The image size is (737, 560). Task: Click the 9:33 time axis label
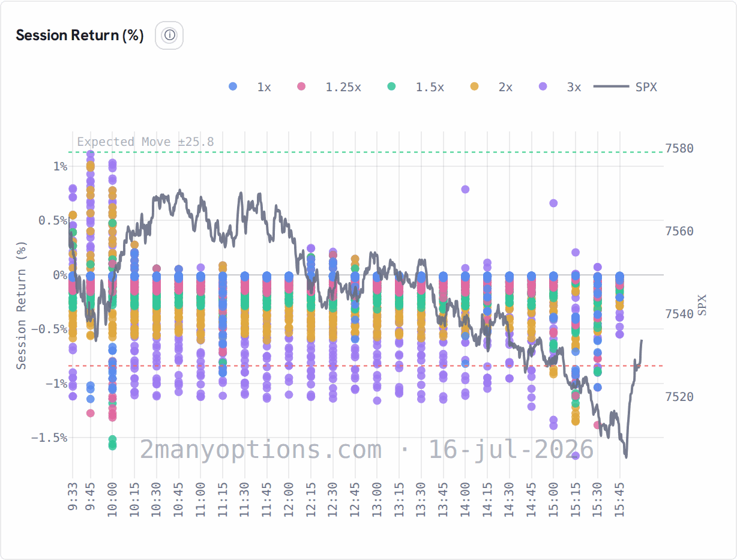(x=73, y=497)
